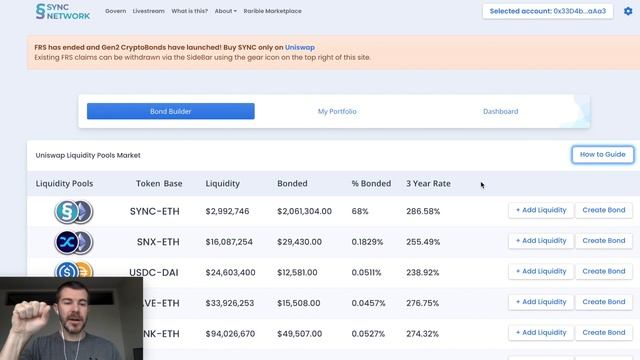Add Liquidity for SYNC-ETH pool
Image resolution: width=640 pixels, height=360 pixels.
pos(541,210)
